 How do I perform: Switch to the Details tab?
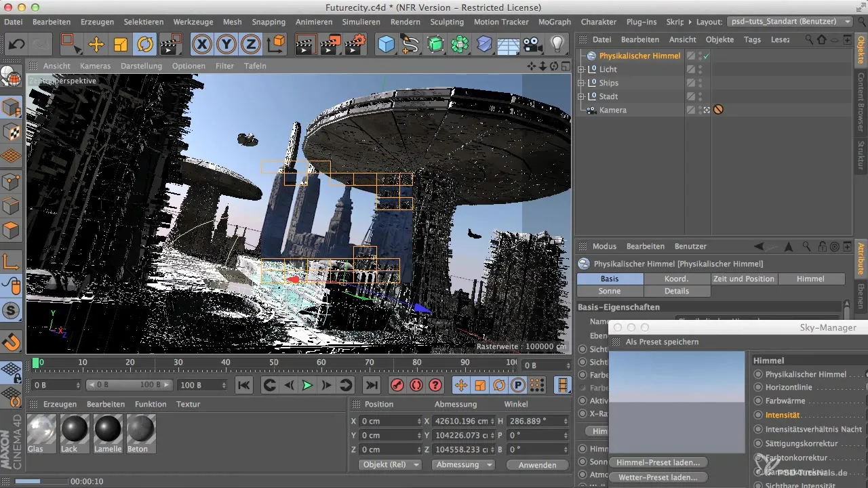(677, 291)
